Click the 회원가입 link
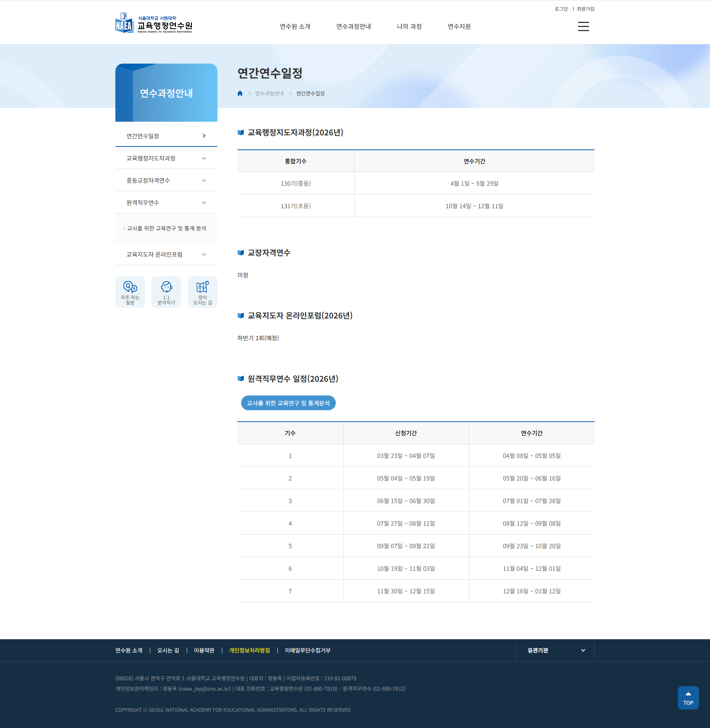Screen dimensions: 710x728 585,9
